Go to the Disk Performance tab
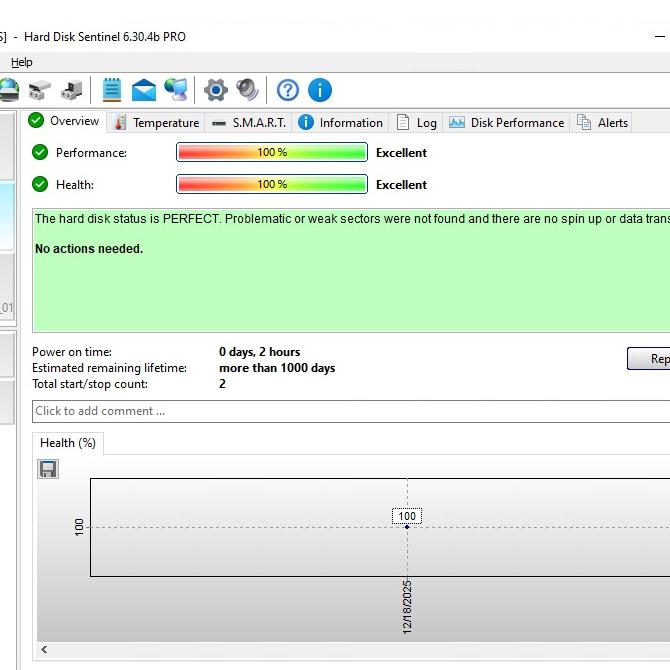This screenshot has width=670, height=670. (507, 122)
